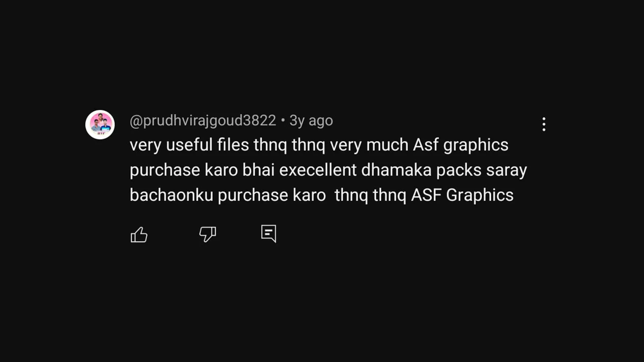
Task: Click the "3y ago" comment timestamp
Action: 311,121
